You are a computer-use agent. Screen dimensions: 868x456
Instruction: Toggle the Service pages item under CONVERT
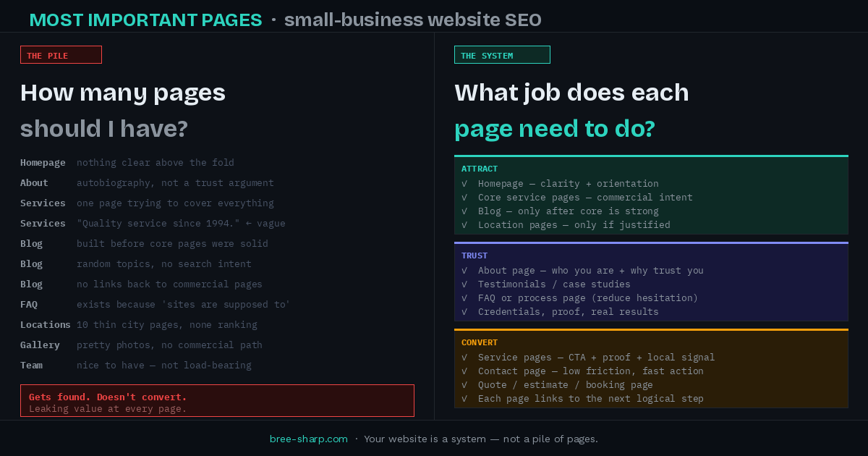pyautogui.click(x=464, y=357)
